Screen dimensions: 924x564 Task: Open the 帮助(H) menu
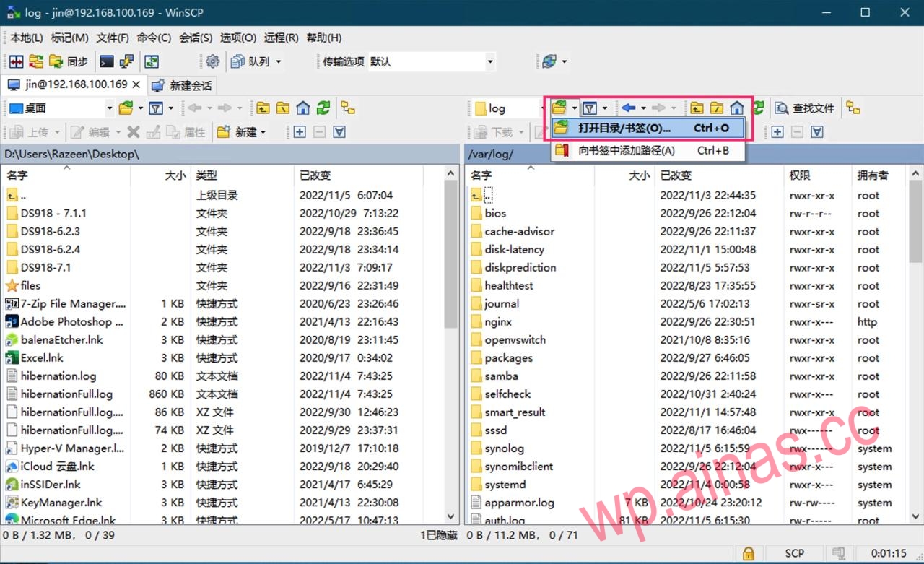[324, 38]
